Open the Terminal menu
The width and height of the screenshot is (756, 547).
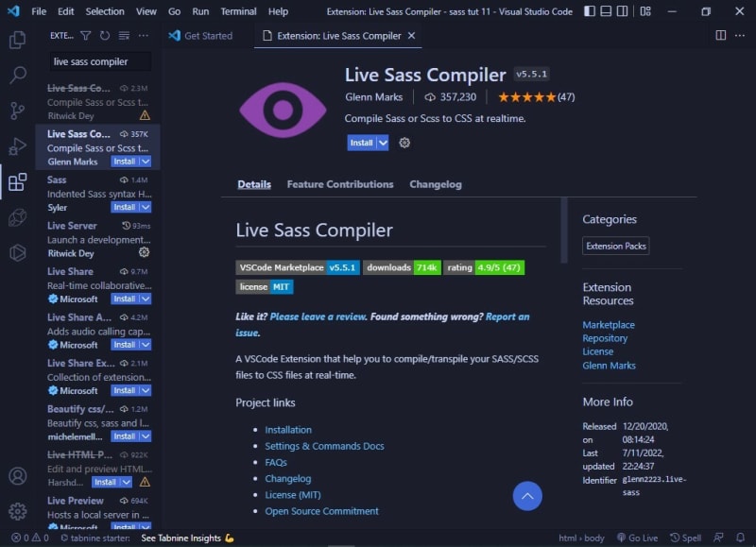click(x=239, y=11)
